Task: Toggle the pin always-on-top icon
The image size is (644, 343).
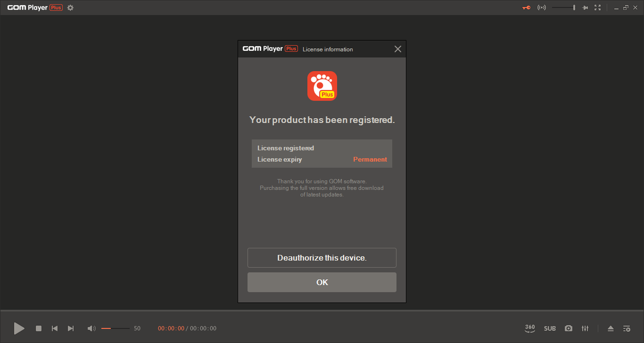Action: [x=585, y=8]
